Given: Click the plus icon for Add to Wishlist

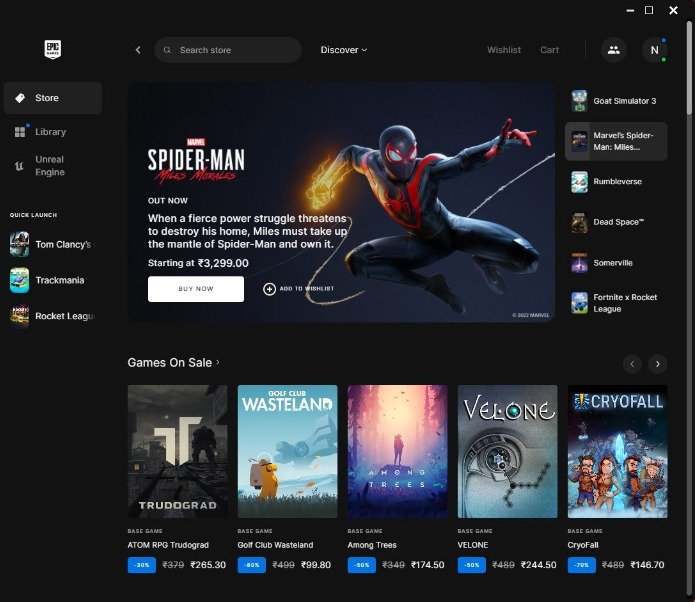Looking at the screenshot, I should (x=269, y=289).
